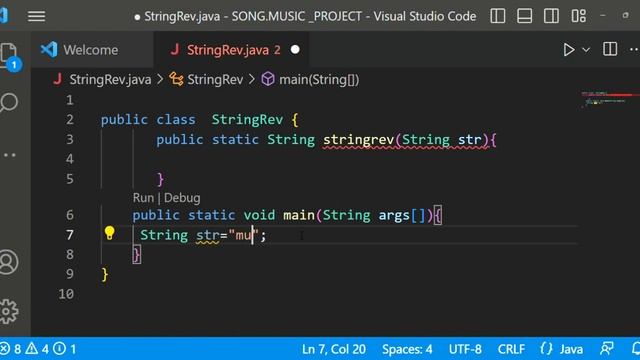Show additional views ellipsis in activity bar
Image resolution: width=640 pixels, height=360 pixels.
click(9, 155)
